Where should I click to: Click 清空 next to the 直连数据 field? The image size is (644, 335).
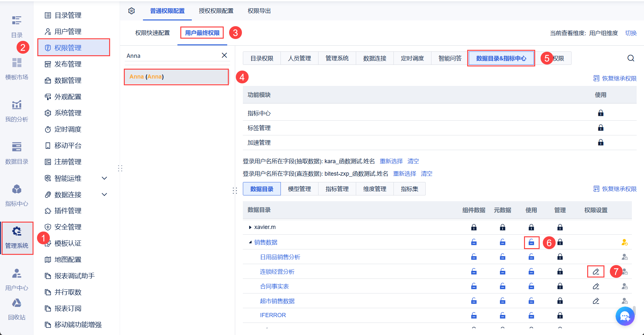(427, 173)
